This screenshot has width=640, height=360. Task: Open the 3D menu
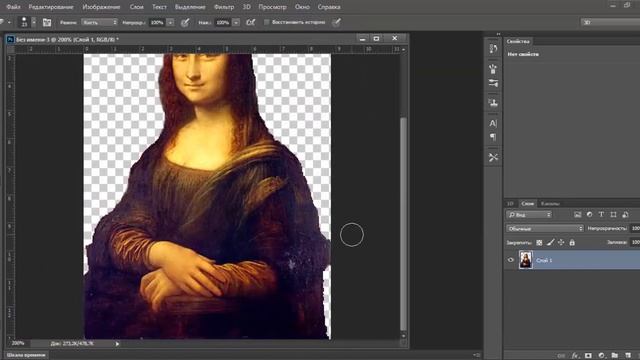pos(247,7)
